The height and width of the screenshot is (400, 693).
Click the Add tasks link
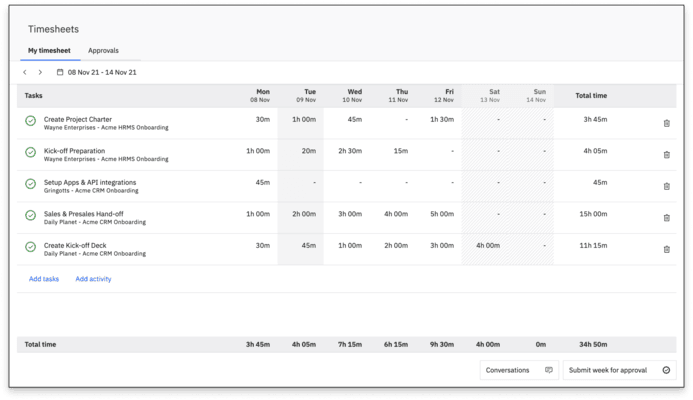tap(44, 279)
